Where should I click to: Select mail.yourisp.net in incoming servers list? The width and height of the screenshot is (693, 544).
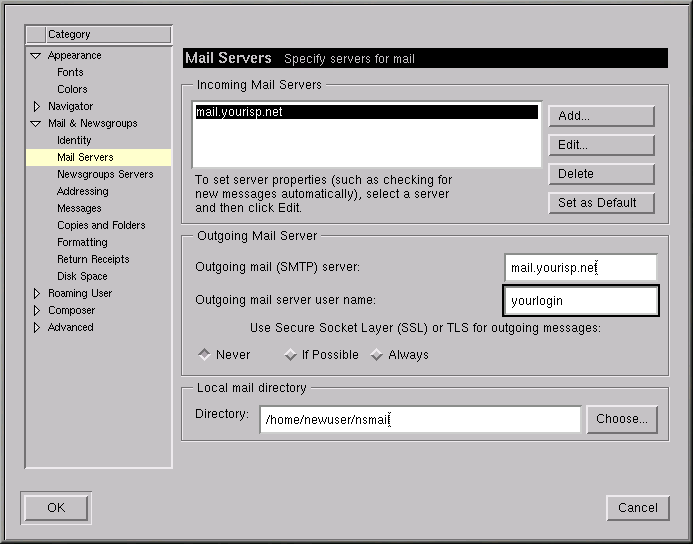click(365, 113)
